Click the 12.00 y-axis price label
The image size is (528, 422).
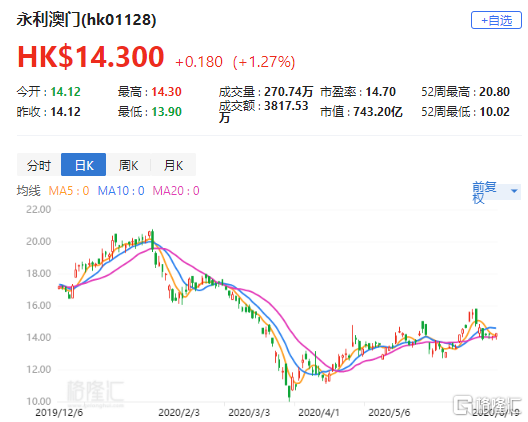click(x=39, y=369)
